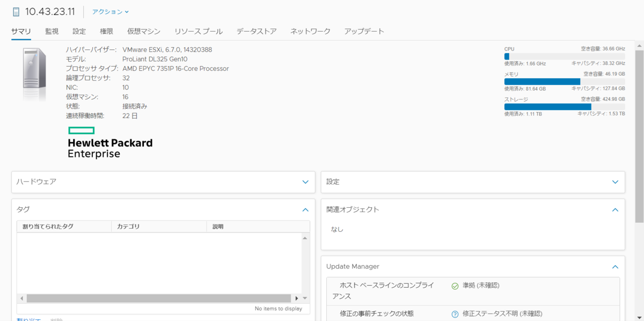Screen dimensions: 644x321
Task: Click the tag table scroll-left arrow
Action: pyautogui.click(x=22, y=298)
